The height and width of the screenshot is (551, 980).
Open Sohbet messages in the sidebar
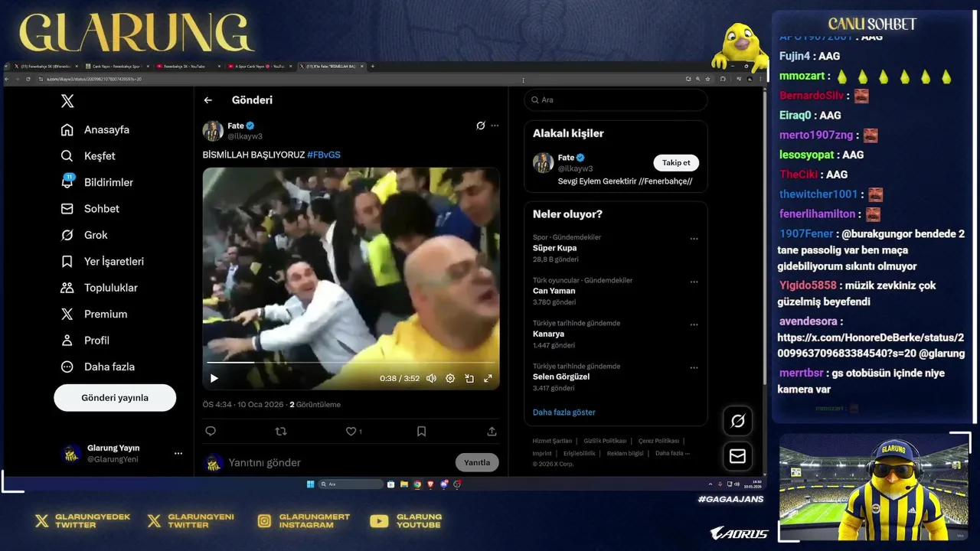pyautogui.click(x=90, y=209)
